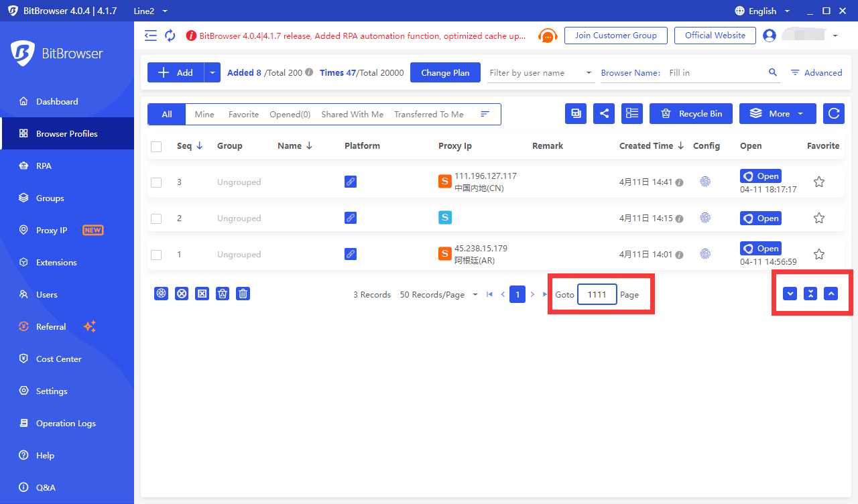Click platform link icon for profile 1
The height and width of the screenshot is (504, 858).
(350, 254)
